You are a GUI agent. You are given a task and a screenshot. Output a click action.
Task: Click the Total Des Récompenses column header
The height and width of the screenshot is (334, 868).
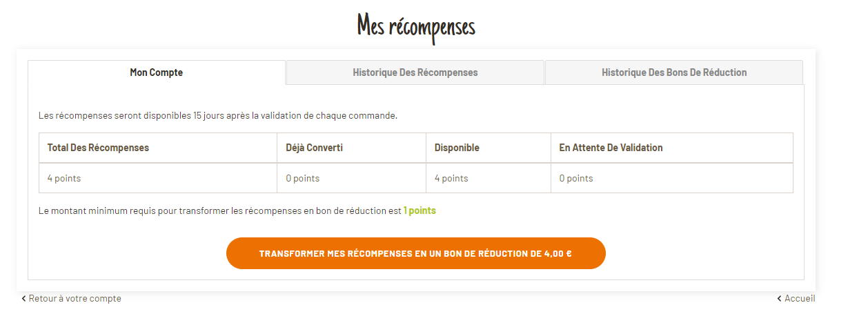(98, 148)
